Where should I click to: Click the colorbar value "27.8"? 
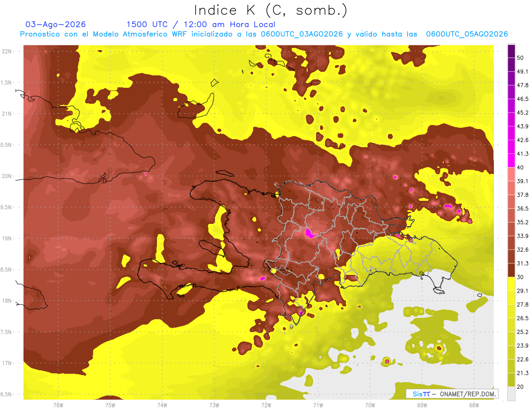[522, 305]
